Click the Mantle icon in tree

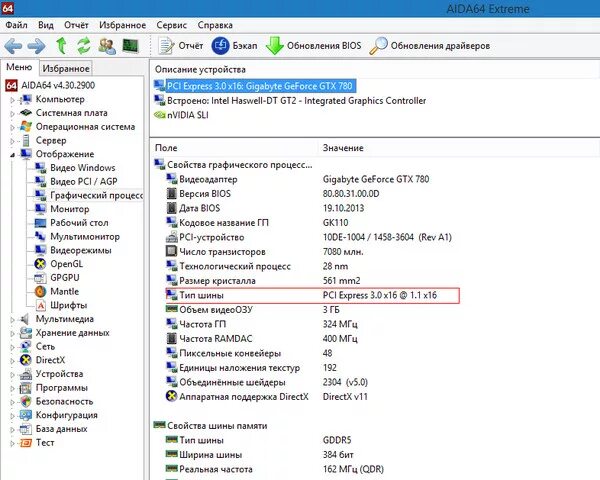click(x=40, y=291)
